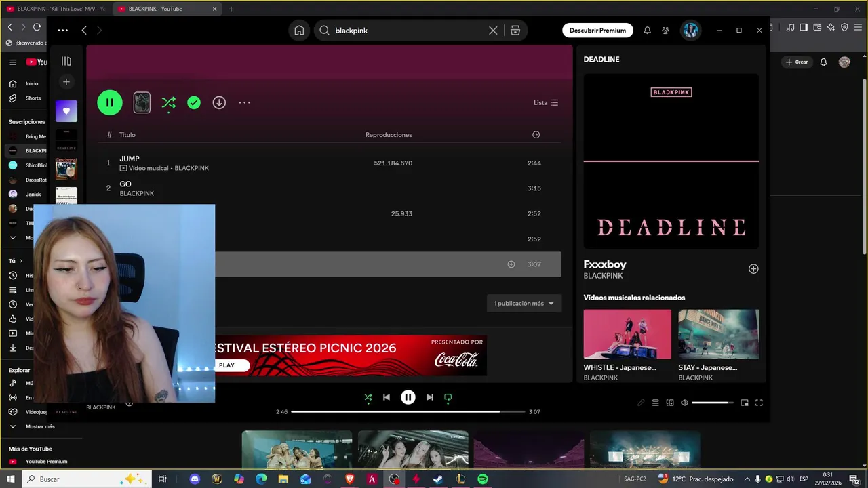Play the track JUMP
The image size is (868, 488).
click(x=130, y=159)
